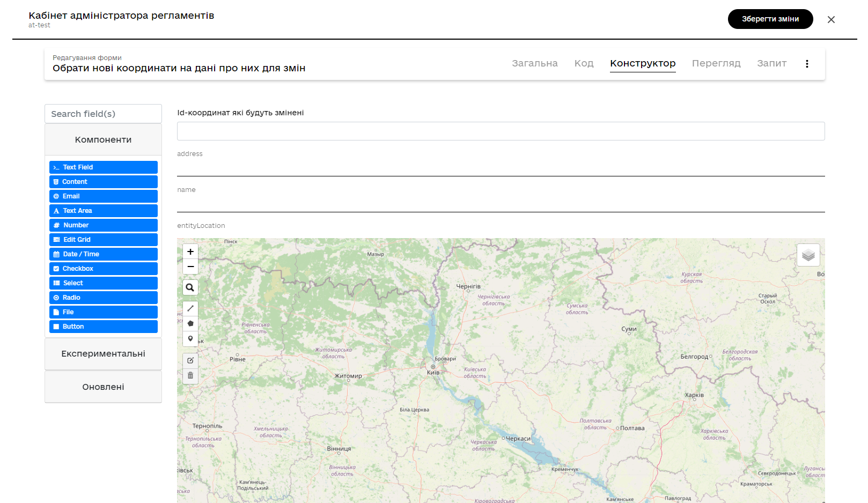Click the Search field(s) input
868x503 pixels.
coord(103,114)
